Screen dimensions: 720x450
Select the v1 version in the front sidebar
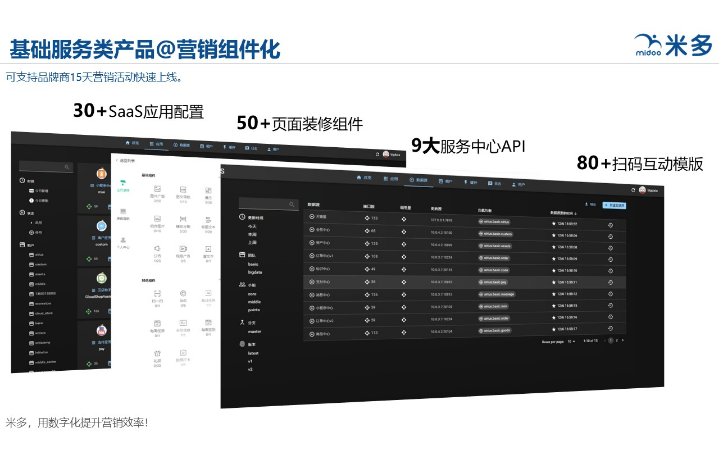pyautogui.click(x=250, y=361)
